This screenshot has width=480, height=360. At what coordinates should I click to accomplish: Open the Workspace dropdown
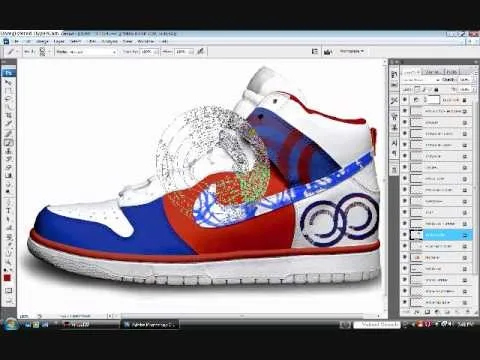tap(352, 51)
